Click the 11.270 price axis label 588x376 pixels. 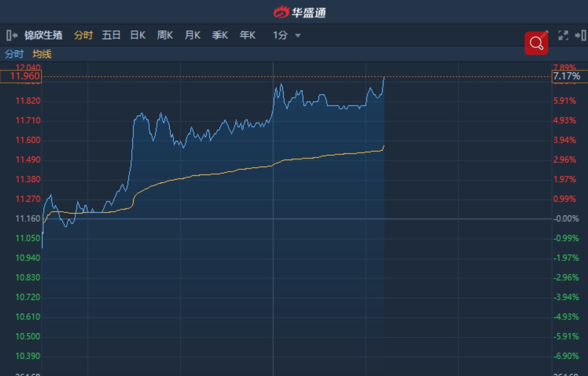click(x=28, y=199)
